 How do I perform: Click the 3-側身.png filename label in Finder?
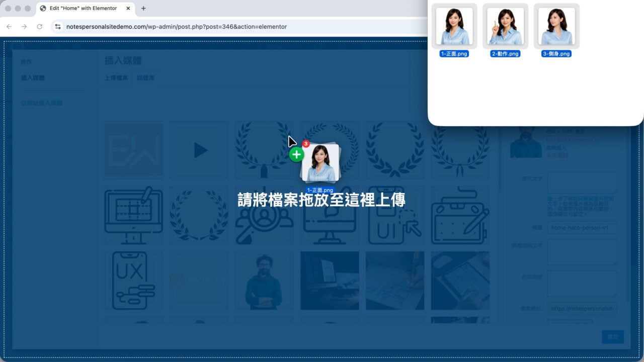point(556,54)
